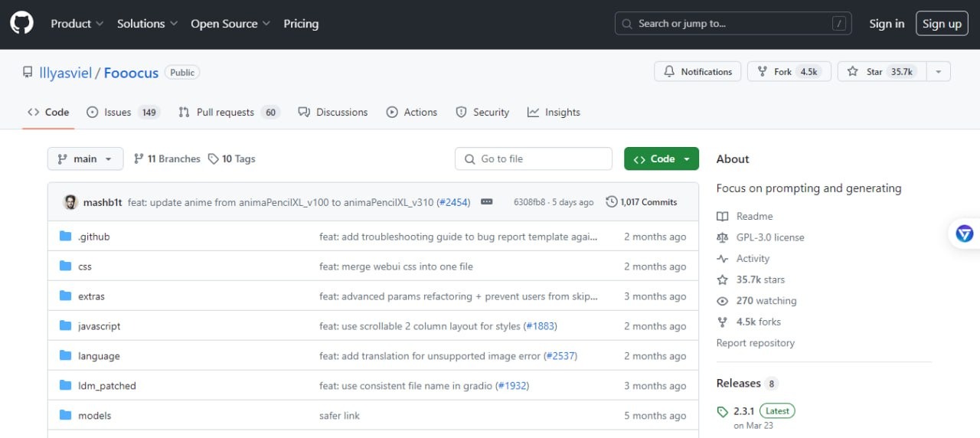980x438 pixels.
Task: Click the Notifications bell button
Action: pos(697,71)
